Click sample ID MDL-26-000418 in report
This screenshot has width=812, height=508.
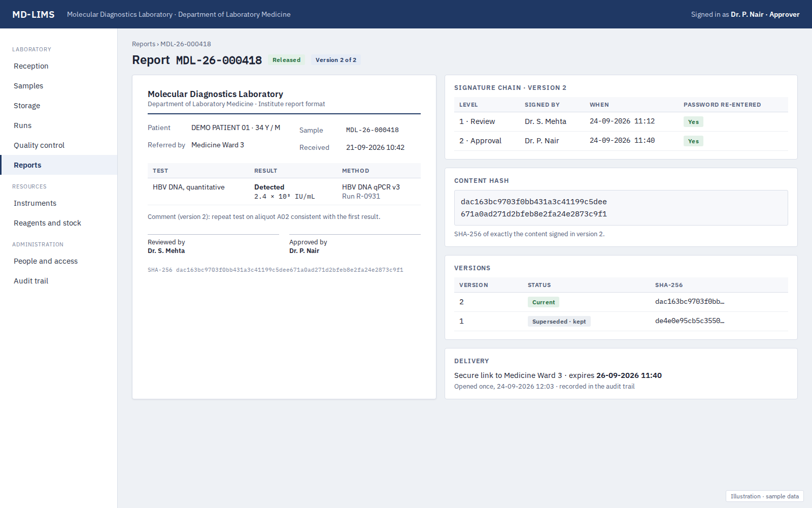point(373,130)
